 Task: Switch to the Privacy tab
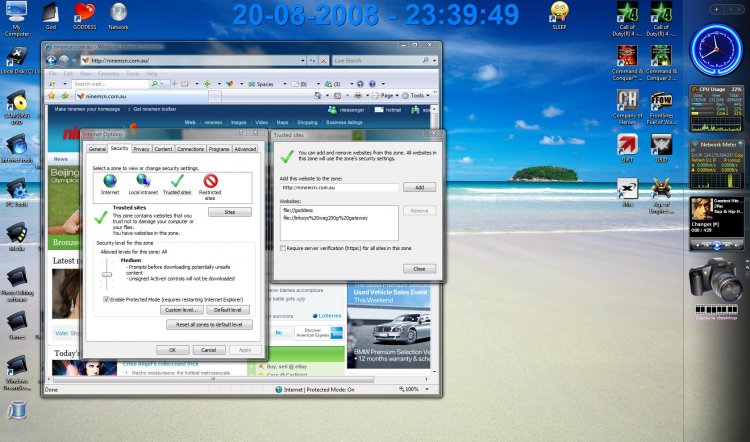click(x=142, y=149)
